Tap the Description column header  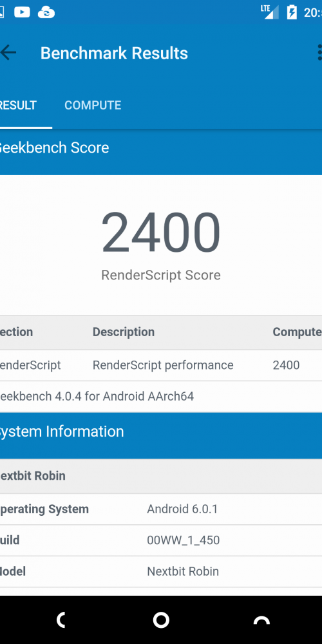[124, 332]
